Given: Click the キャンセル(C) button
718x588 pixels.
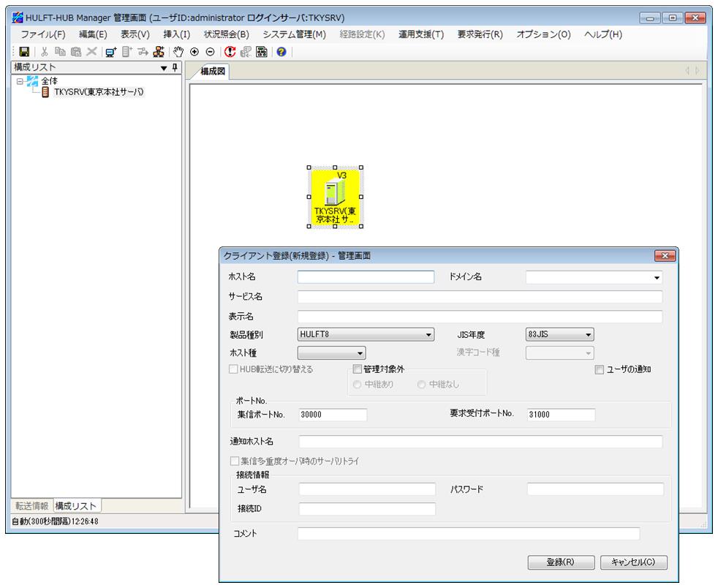Looking at the screenshot, I should click(634, 562).
